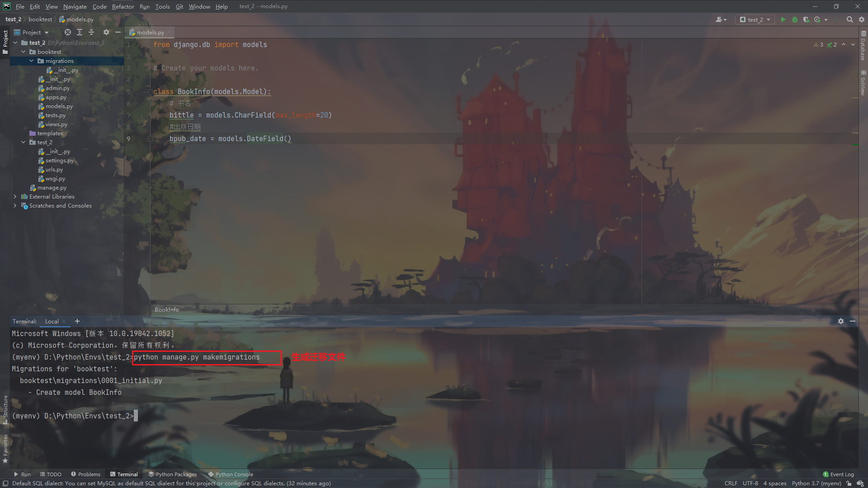868x488 pixels.
Task: Jump to next highlighted error arrow
Action: [853, 44]
